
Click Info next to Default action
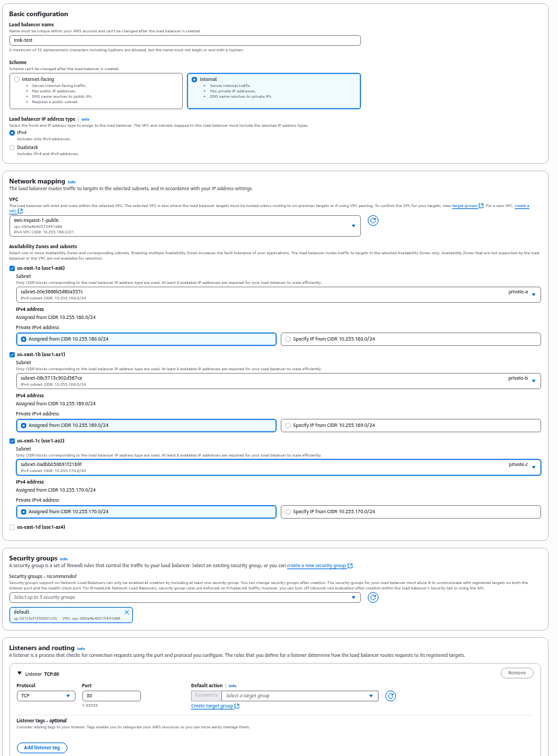[231, 686]
